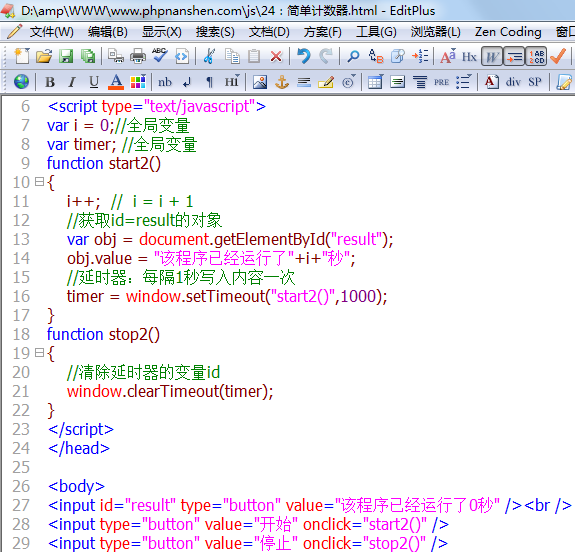Click the Replace icon
Image resolution: width=575 pixels, height=552 pixels.
[376, 56]
